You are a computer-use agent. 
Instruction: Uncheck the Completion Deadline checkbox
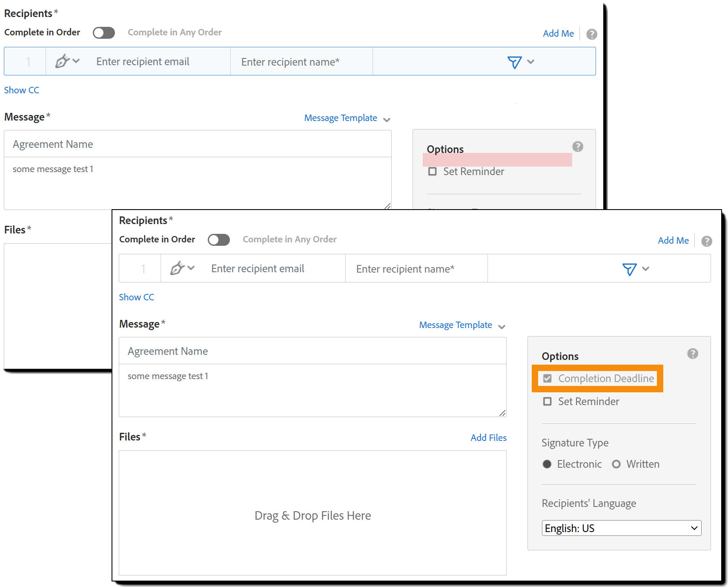coord(547,378)
